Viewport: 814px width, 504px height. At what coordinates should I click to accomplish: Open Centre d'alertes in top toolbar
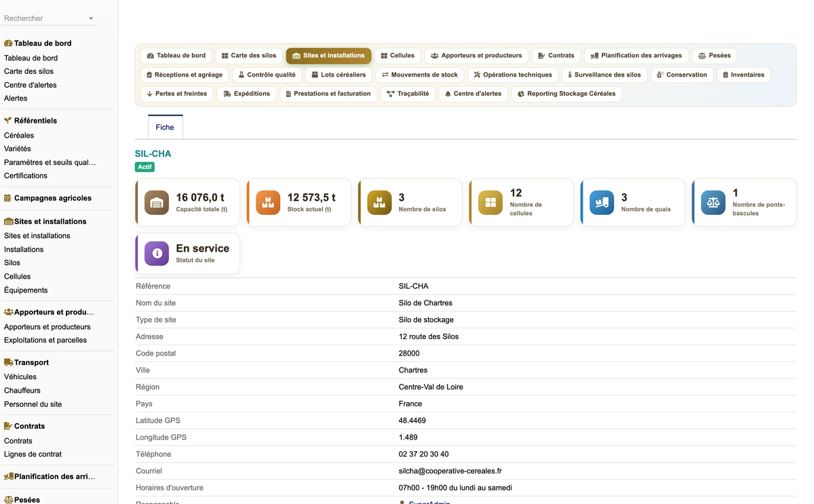pos(473,94)
